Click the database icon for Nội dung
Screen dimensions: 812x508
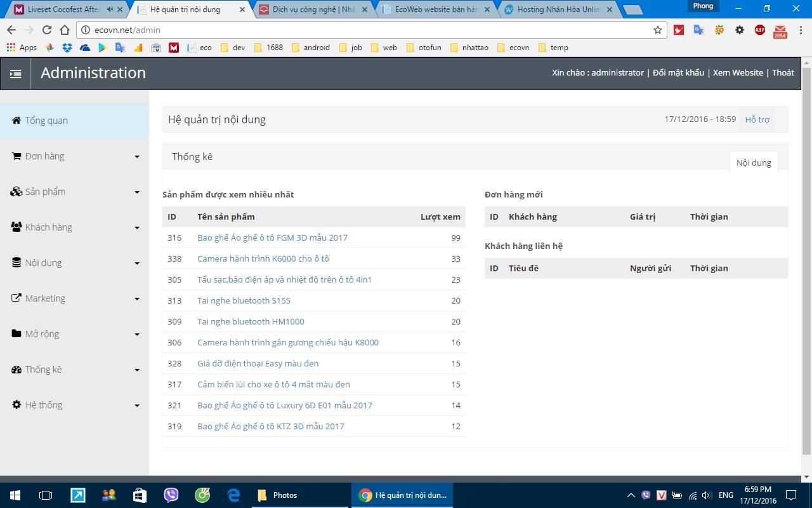(x=16, y=263)
